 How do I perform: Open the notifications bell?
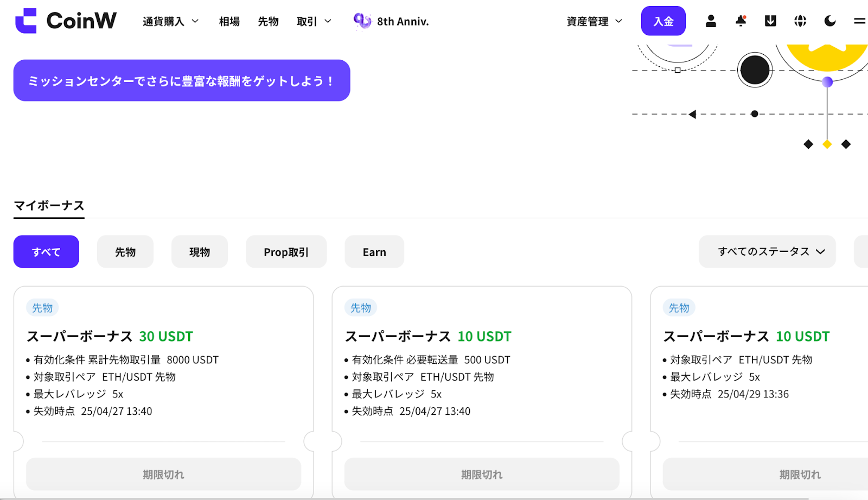[x=741, y=21]
